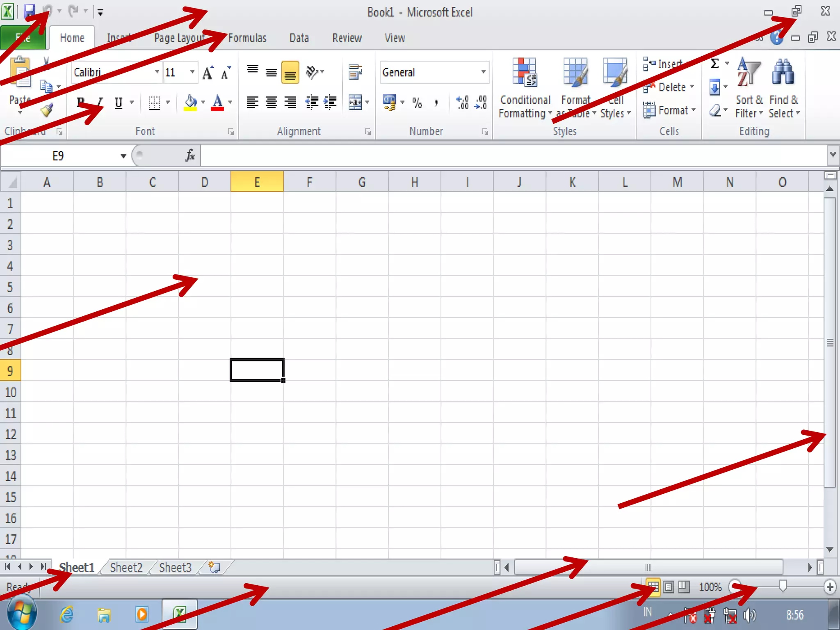Click the vertical scrollbar down arrow
Screen dimensions: 840x630
tap(830, 549)
